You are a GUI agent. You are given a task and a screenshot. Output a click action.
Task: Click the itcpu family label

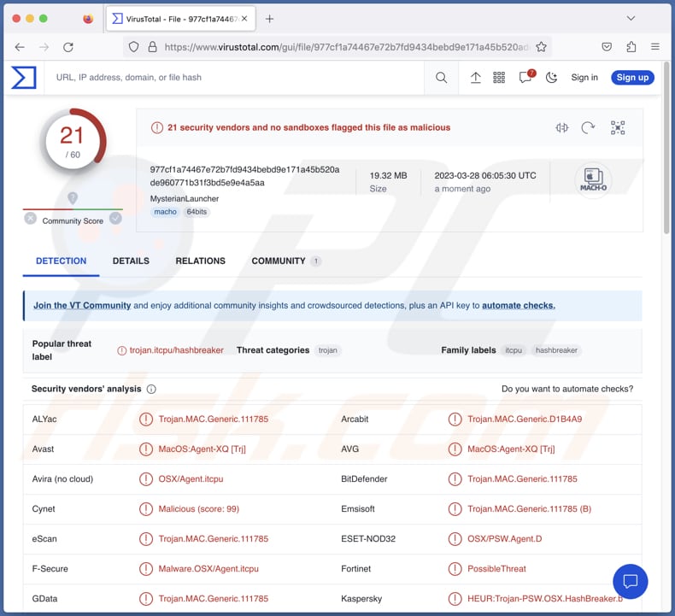pyautogui.click(x=514, y=350)
